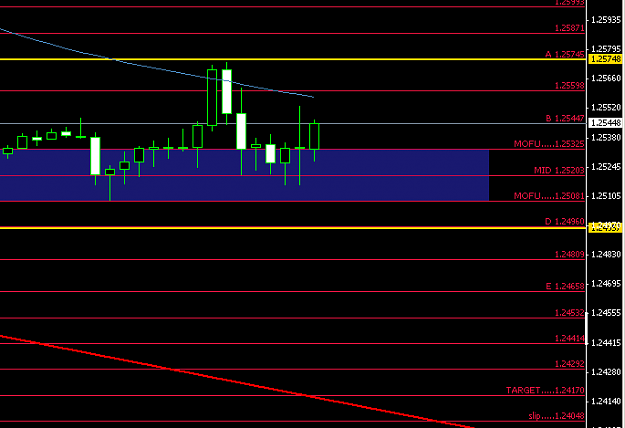The height and width of the screenshot is (428, 625).
Task: Click the yellow horizontal line at level A
Action: 293,59
